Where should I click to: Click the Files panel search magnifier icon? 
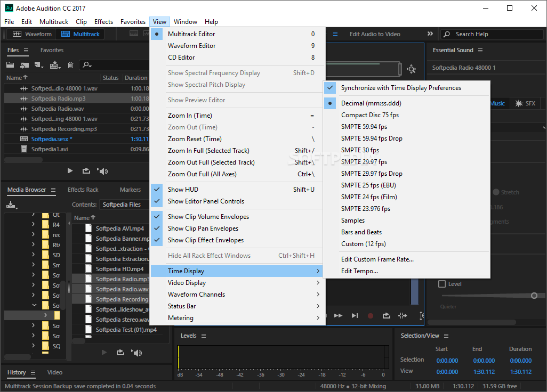tap(86, 65)
